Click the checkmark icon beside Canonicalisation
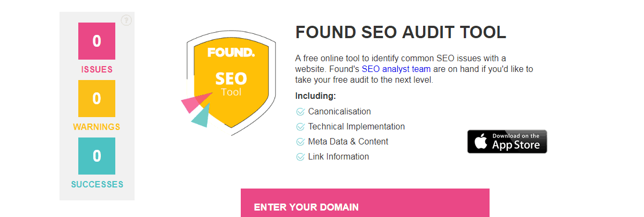The image size is (644, 217). [x=300, y=112]
